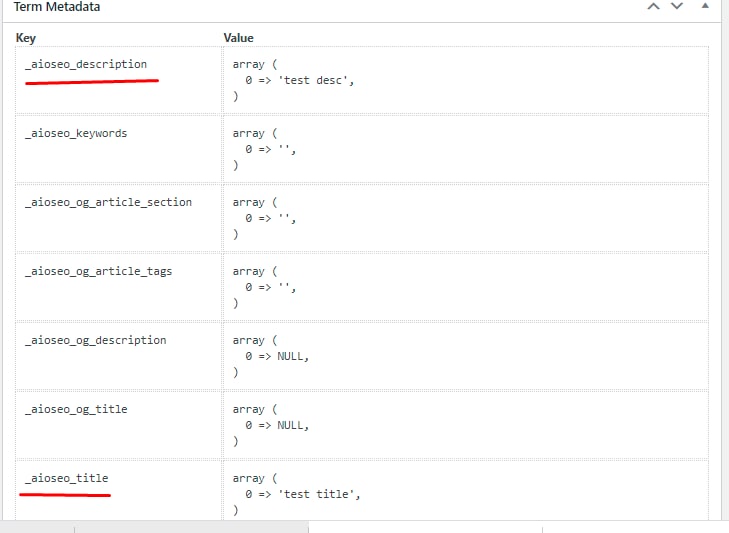Image resolution: width=729 pixels, height=533 pixels.
Task: Click the Value column header
Action: (239, 38)
